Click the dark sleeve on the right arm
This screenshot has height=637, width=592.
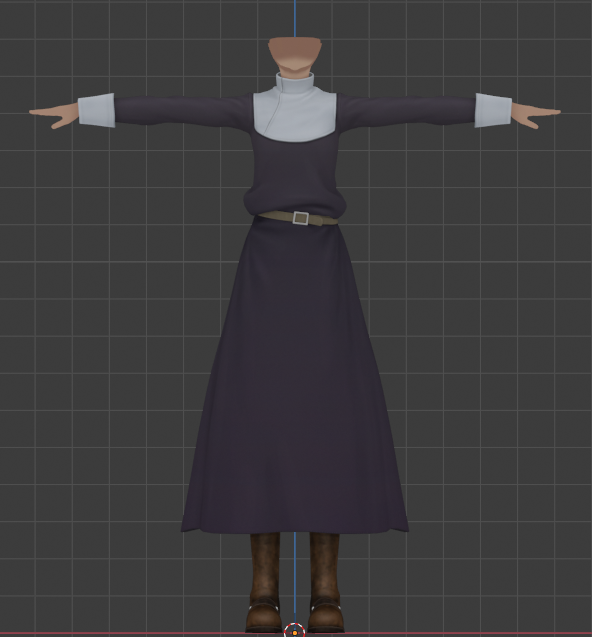(x=406, y=110)
